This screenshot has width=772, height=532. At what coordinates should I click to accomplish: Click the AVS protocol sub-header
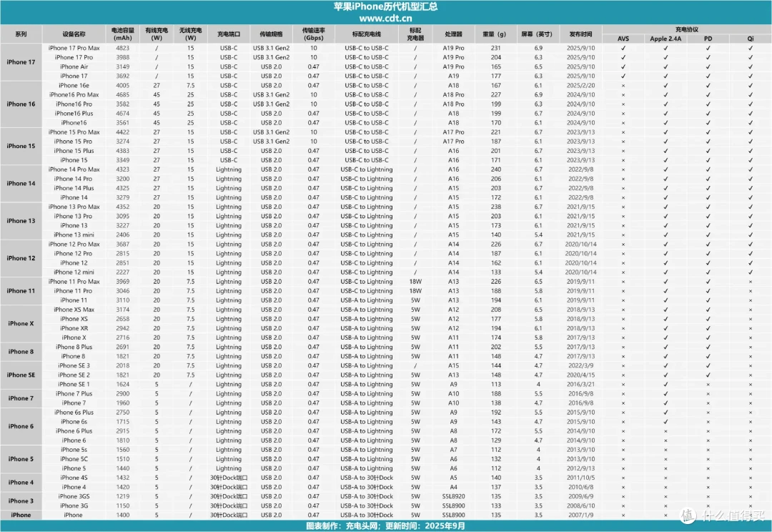pyautogui.click(x=623, y=39)
